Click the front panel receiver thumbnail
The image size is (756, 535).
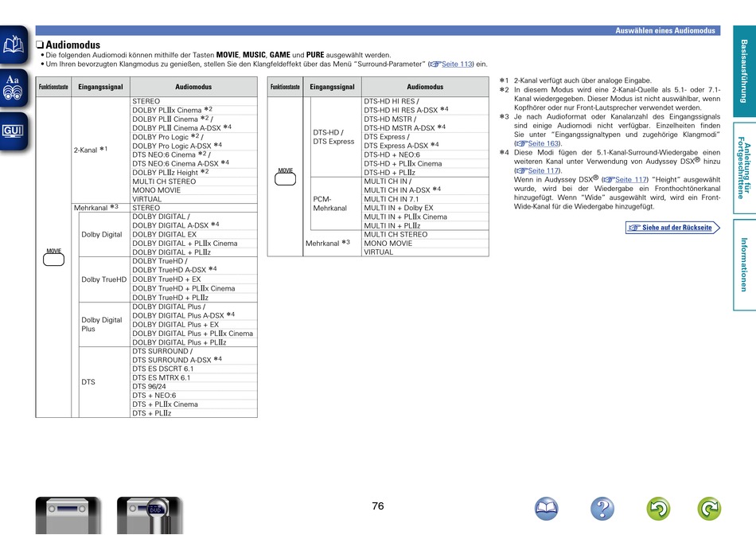click(x=68, y=515)
